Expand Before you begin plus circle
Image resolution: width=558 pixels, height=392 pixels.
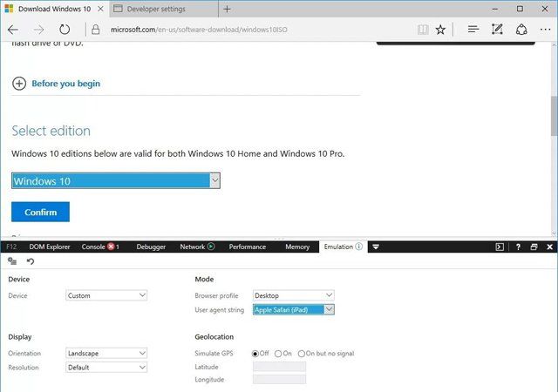(x=19, y=84)
